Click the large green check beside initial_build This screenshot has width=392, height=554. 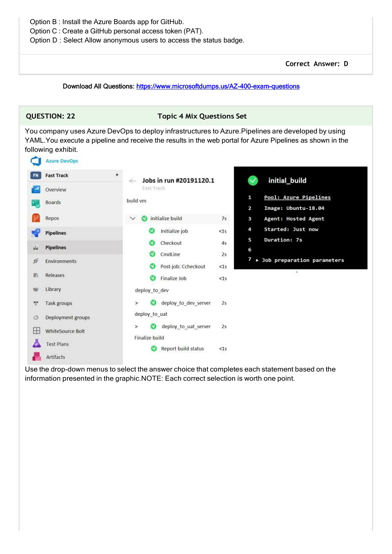[253, 180]
